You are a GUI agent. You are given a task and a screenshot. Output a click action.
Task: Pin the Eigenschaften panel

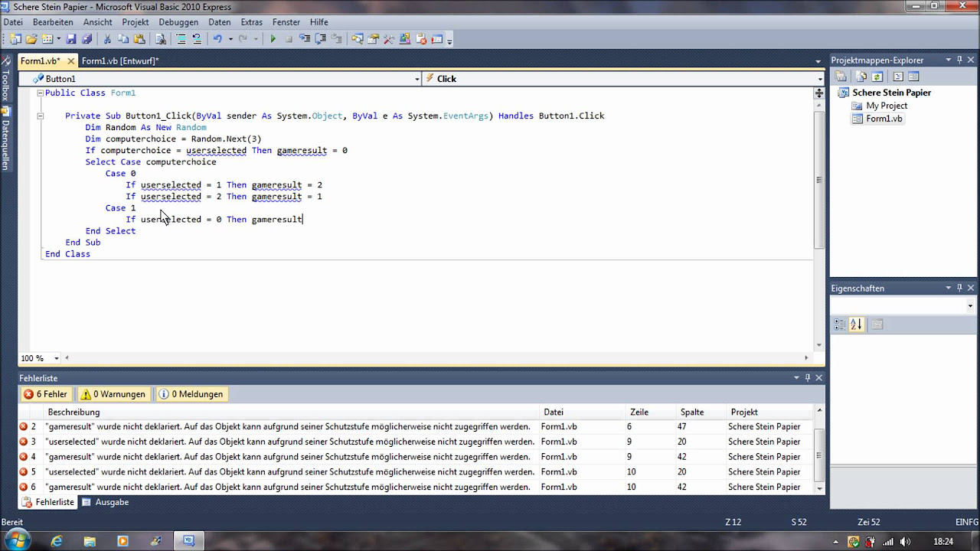tap(959, 289)
